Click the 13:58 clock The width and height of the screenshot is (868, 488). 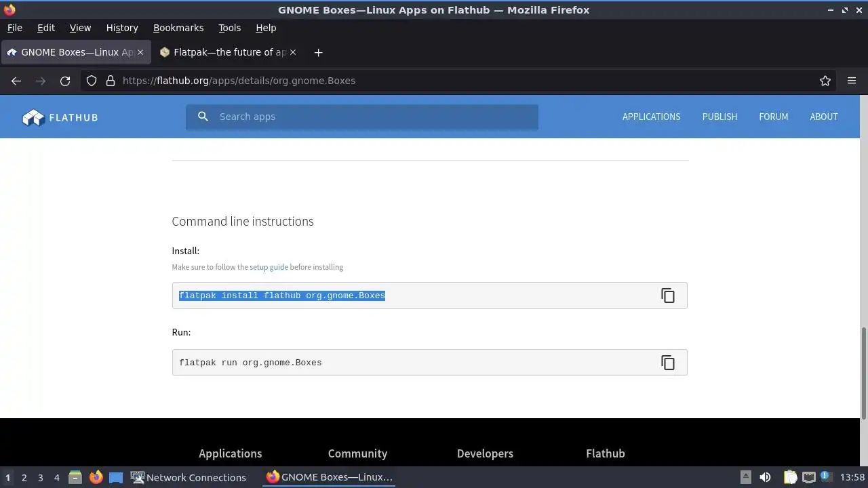pyautogui.click(x=852, y=477)
